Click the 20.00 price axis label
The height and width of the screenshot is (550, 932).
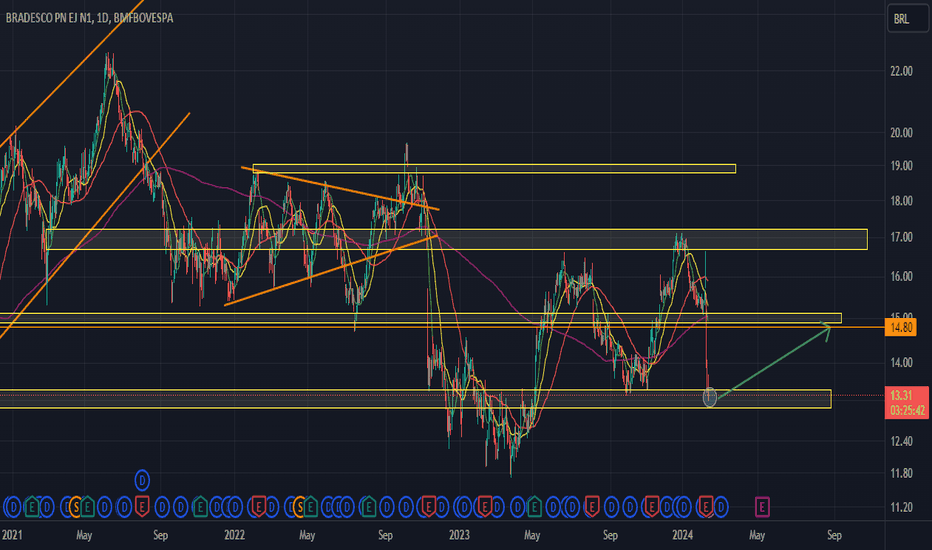click(x=901, y=133)
